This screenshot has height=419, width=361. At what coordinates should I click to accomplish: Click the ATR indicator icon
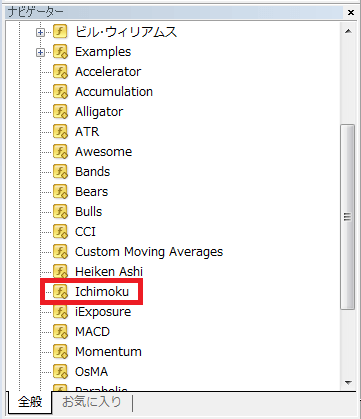pos(60,132)
